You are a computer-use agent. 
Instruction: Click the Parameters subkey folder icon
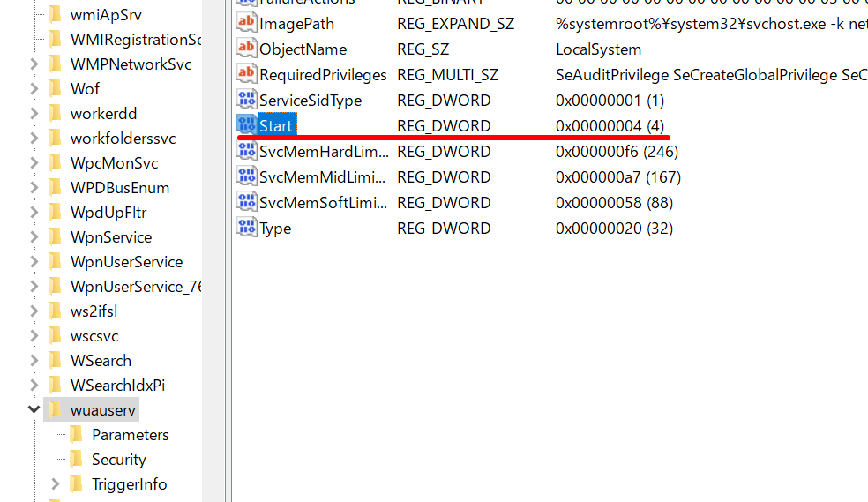pos(77,434)
